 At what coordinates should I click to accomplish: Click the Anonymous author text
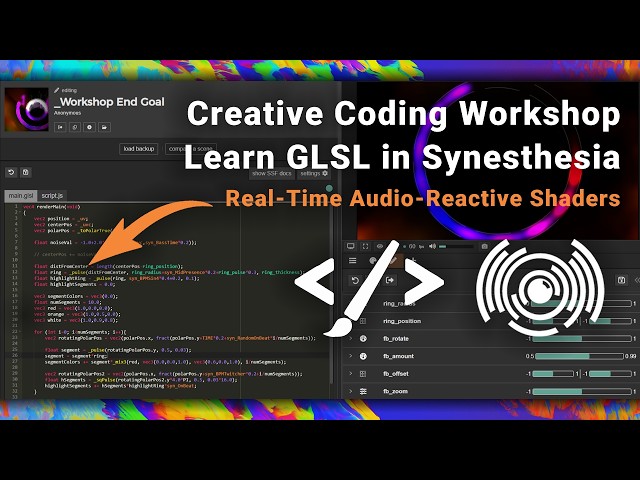point(67,113)
